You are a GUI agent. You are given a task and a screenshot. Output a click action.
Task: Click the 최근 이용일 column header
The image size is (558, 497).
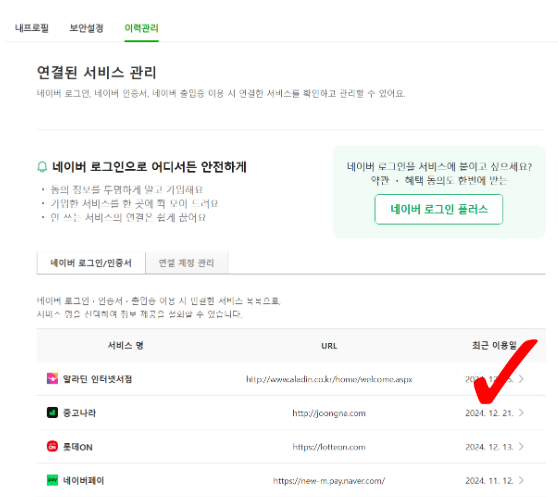[494, 345]
